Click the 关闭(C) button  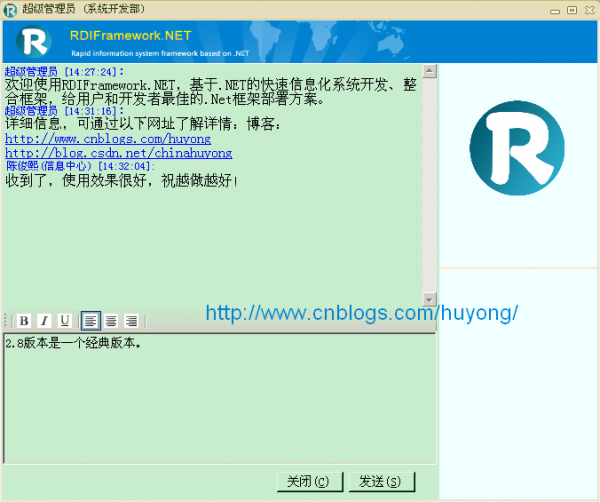click(310, 481)
